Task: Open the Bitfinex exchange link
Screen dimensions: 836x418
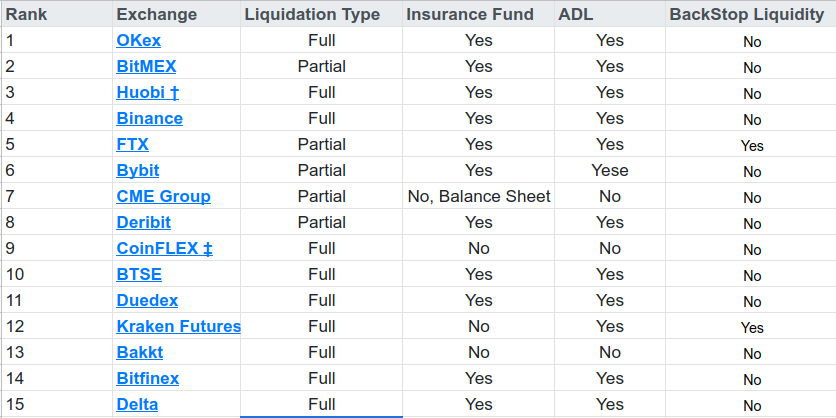Action: click(148, 378)
